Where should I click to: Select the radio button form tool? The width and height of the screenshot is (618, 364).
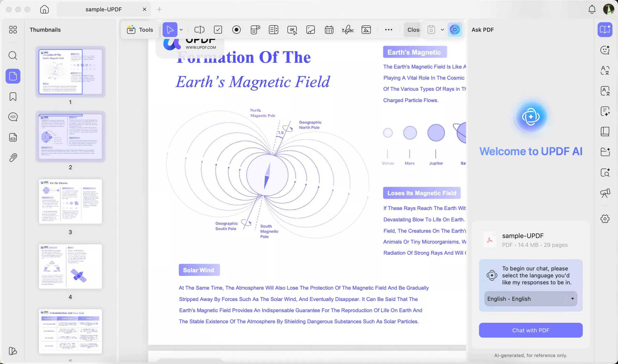click(236, 30)
